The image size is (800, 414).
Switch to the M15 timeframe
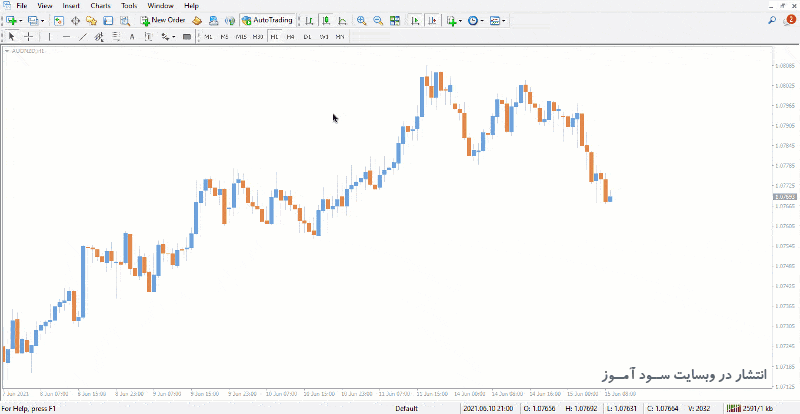241,36
